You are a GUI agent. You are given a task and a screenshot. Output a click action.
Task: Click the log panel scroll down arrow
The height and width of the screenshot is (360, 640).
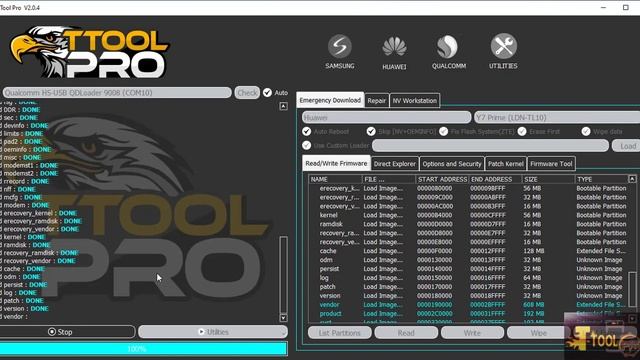[284, 318]
